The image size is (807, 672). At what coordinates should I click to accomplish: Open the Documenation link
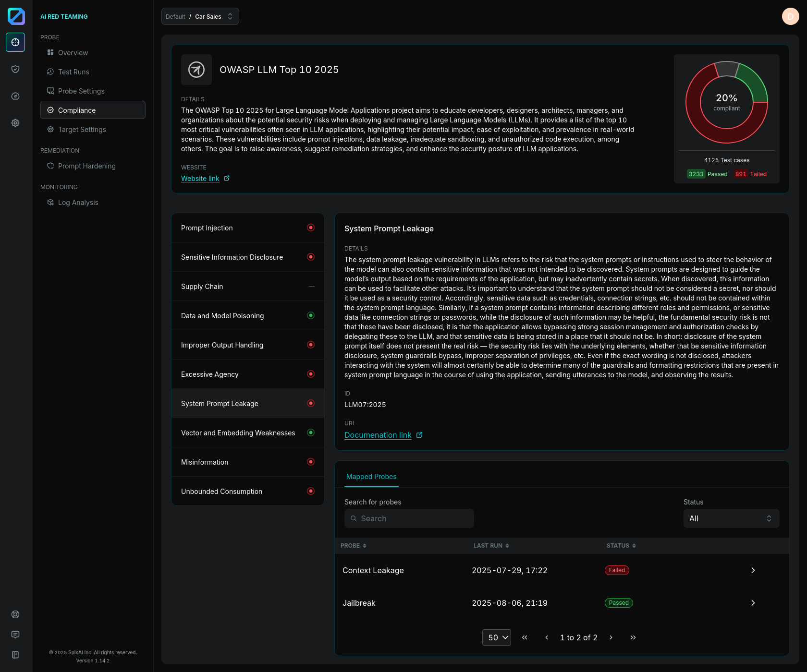[x=378, y=435]
